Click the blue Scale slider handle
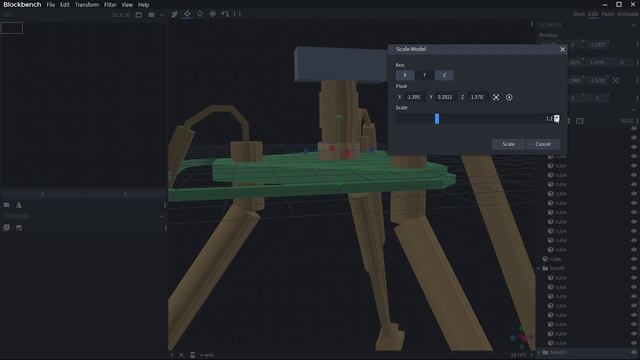 click(437, 119)
